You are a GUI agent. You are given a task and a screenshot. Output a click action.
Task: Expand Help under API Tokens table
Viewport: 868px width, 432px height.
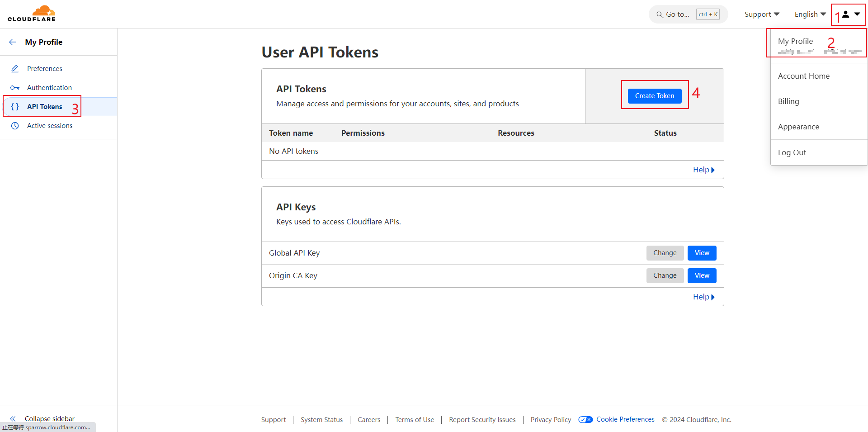(x=703, y=170)
